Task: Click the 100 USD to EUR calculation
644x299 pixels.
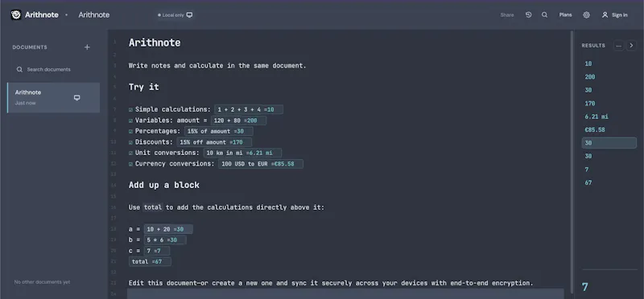Action: click(x=261, y=164)
